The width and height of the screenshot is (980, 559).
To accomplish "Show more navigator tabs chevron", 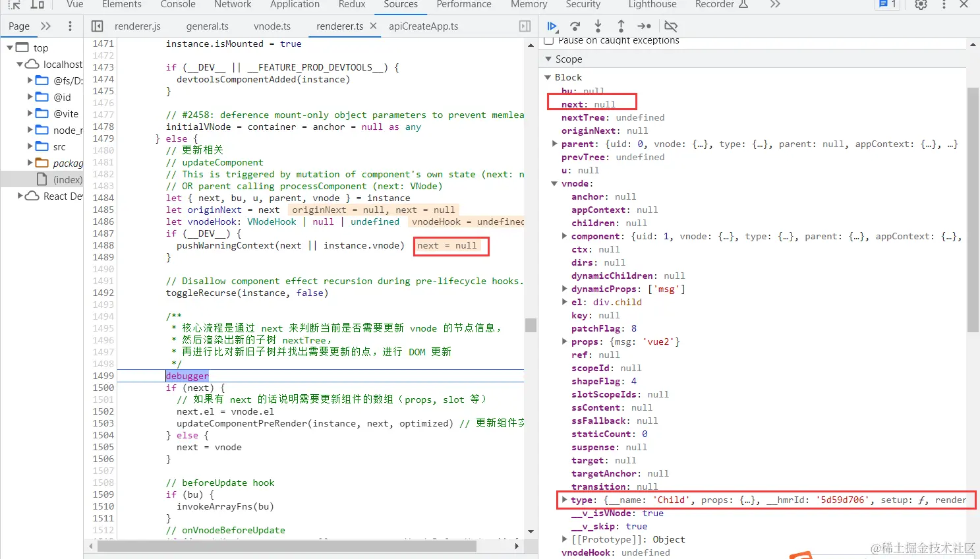I will click(45, 26).
